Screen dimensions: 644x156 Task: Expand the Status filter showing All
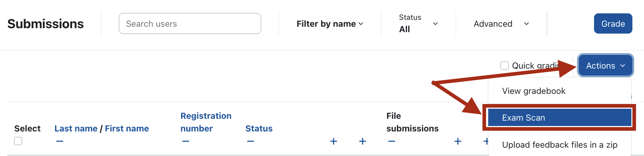point(418,24)
